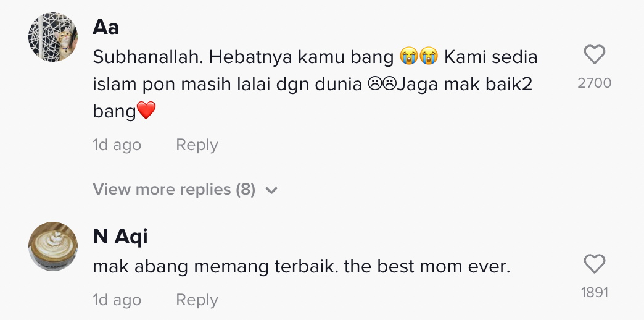Click the chevron beside View more replies

click(271, 190)
